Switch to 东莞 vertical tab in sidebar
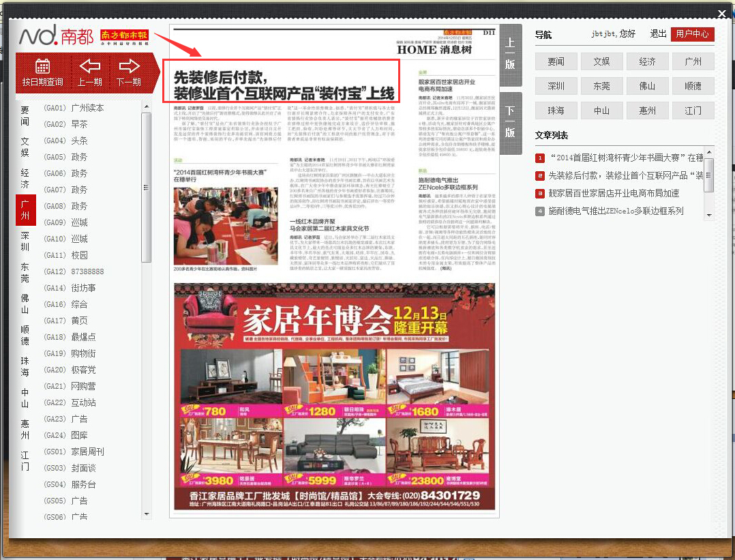735x560 pixels. pyautogui.click(x=25, y=273)
